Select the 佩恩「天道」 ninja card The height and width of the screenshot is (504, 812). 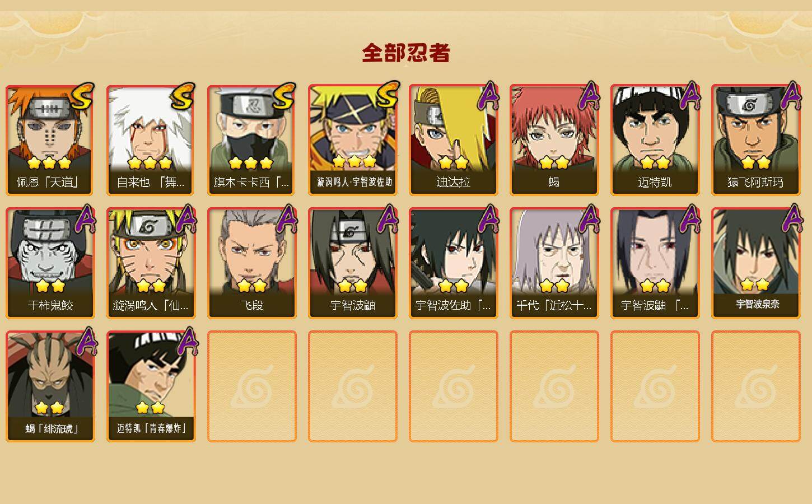pyautogui.click(x=50, y=140)
